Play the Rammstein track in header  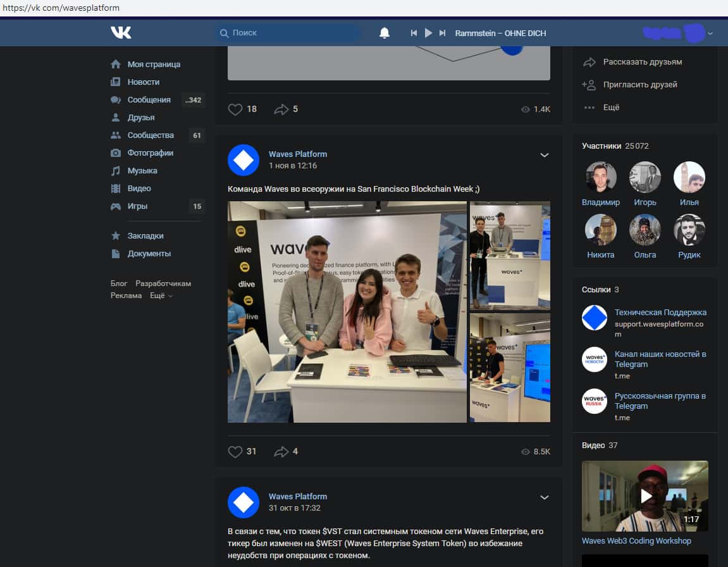428,33
